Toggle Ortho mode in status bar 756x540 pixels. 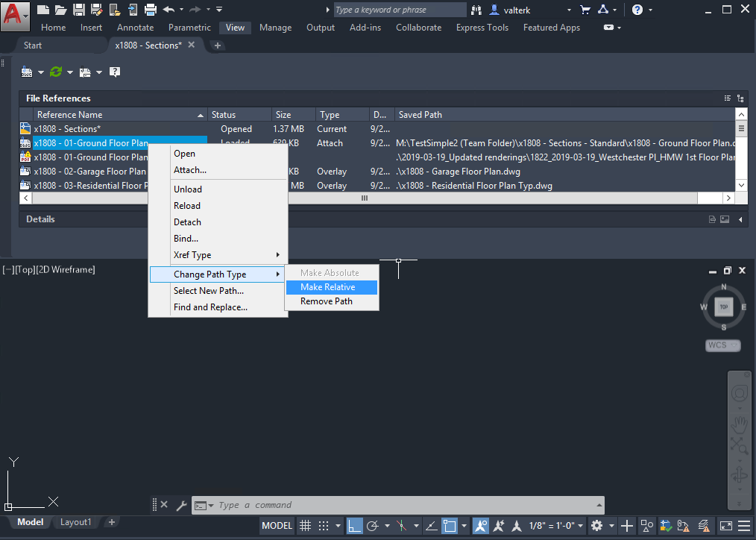(x=354, y=526)
